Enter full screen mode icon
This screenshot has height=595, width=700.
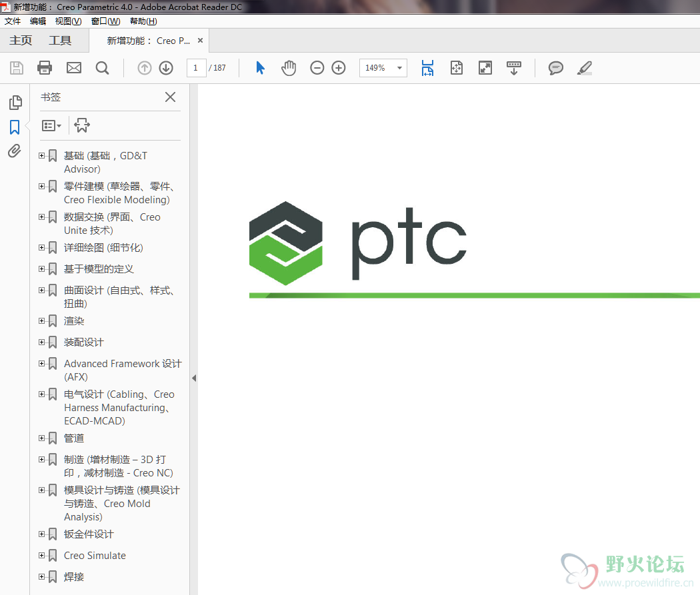[x=485, y=68]
